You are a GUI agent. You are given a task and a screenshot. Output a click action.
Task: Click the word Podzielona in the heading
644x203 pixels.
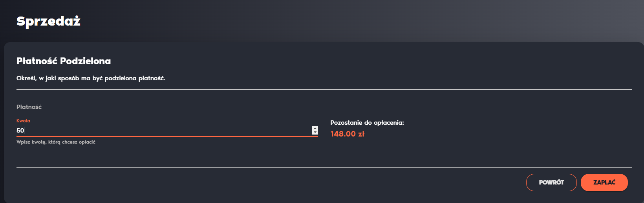tap(86, 61)
